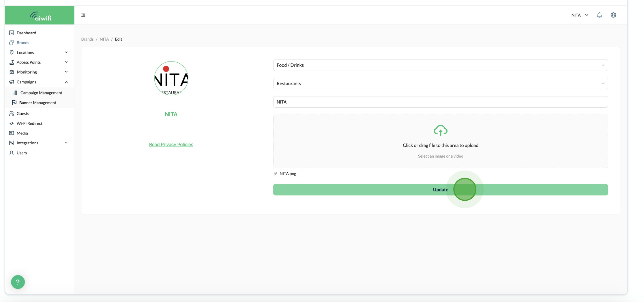Click the NITA restaurant logo thumbnail
The width and height of the screenshot is (644, 302).
click(x=171, y=78)
